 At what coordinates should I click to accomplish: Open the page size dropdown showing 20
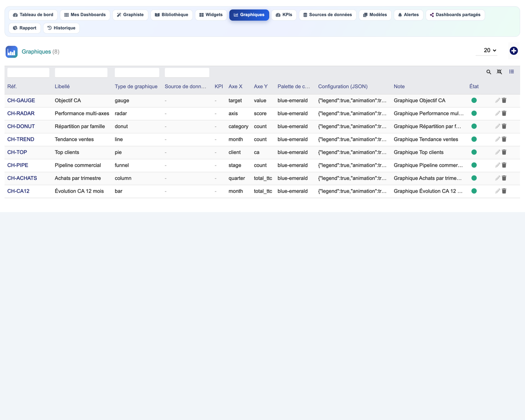click(x=486, y=51)
